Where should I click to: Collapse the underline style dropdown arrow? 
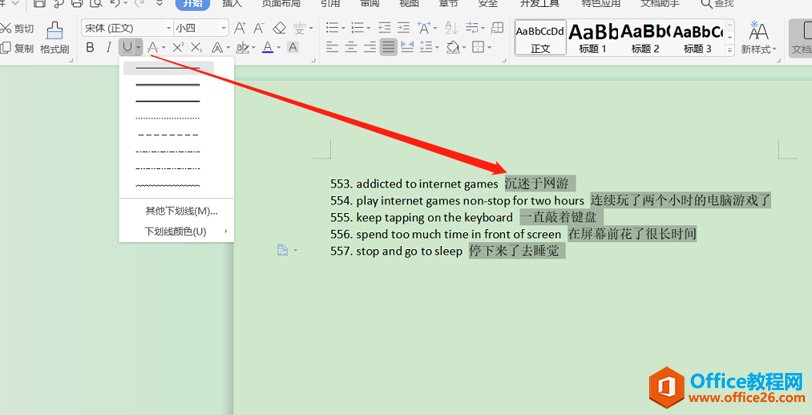[139, 48]
